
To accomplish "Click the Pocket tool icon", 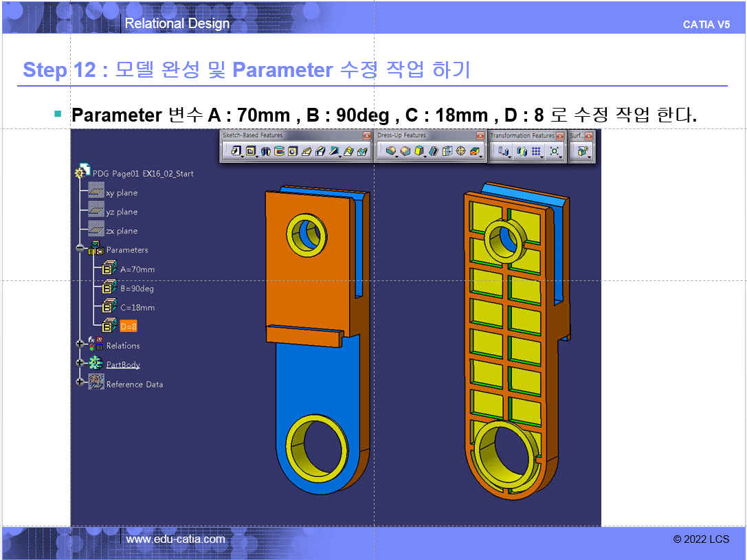I will (x=250, y=151).
